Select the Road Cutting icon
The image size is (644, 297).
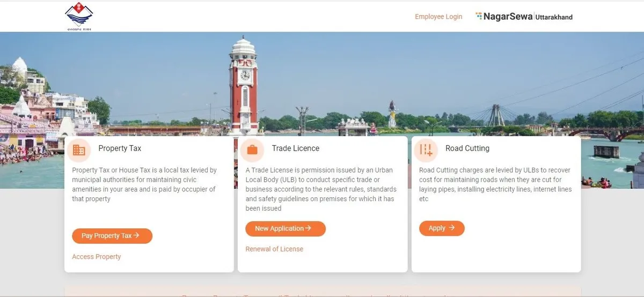coord(426,150)
